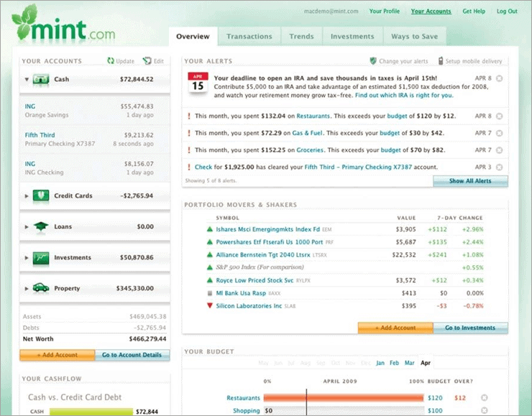The height and width of the screenshot is (416, 532).
Task: Click Add Account under Your Accounts
Action: pyautogui.click(x=58, y=355)
